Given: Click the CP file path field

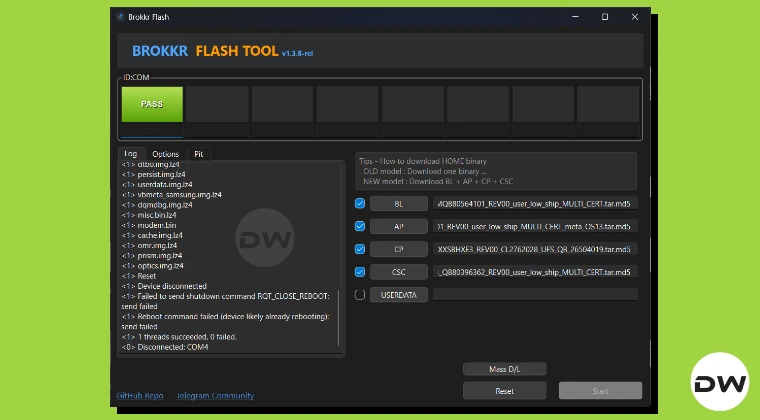Looking at the screenshot, I should (535, 249).
